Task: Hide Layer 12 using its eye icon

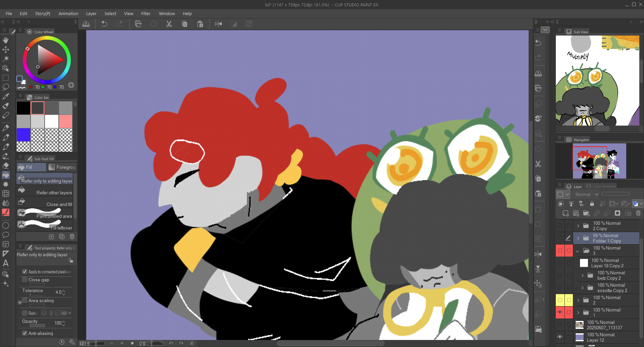Action: 560,337
